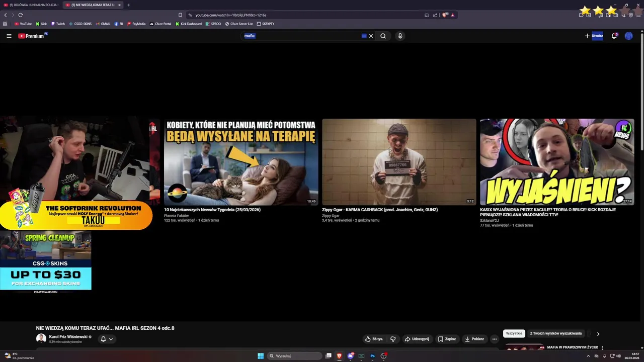This screenshot has width=644, height=362.
Task: Click the Windows Start button
Action: coord(261,356)
